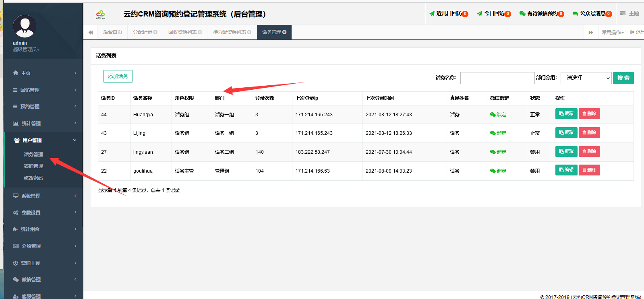Close the 分配记录 tab via X icon
This screenshot has height=299, width=644.
click(155, 32)
